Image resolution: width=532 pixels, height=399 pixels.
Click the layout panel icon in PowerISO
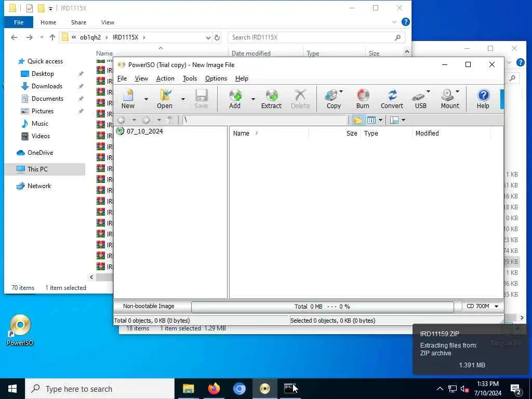point(394,120)
